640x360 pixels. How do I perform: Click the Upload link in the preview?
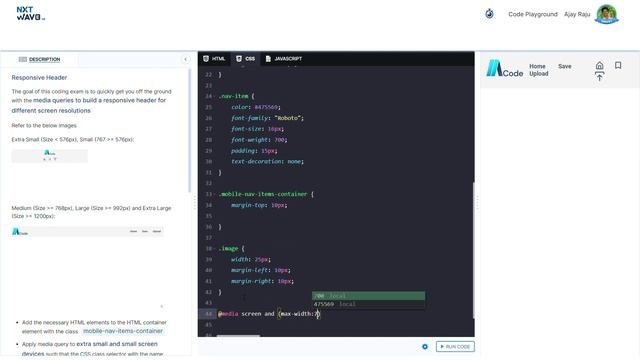tap(539, 74)
